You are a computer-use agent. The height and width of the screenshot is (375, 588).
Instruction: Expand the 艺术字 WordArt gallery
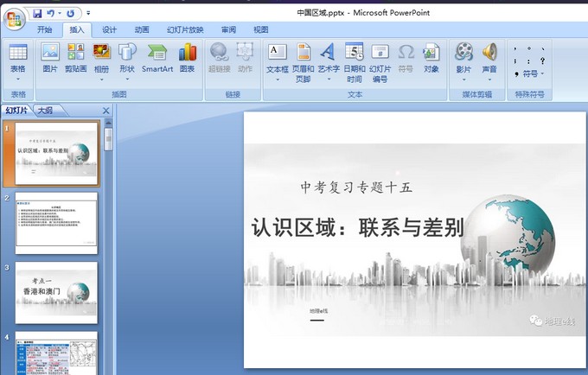click(x=328, y=79)
